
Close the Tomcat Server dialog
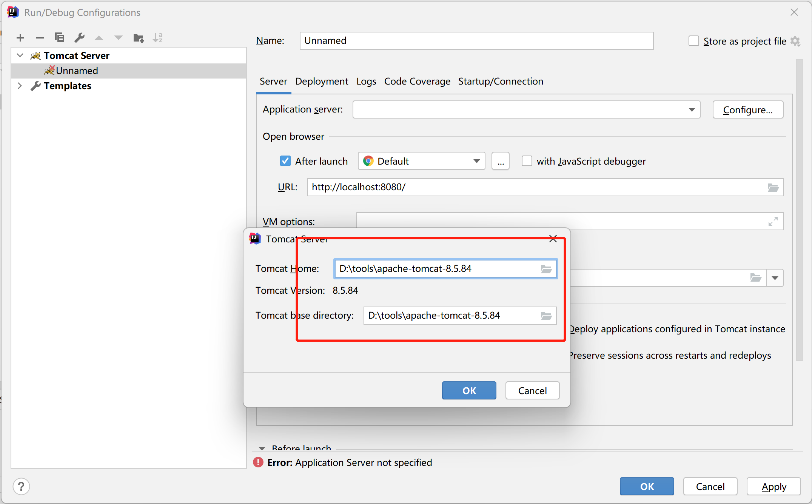(x=553, y=239)
